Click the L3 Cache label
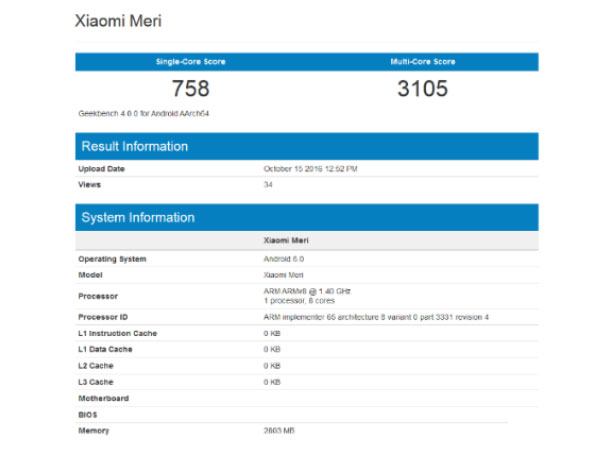The height and width of the screenshot is (450, 600). pos(96,382)
